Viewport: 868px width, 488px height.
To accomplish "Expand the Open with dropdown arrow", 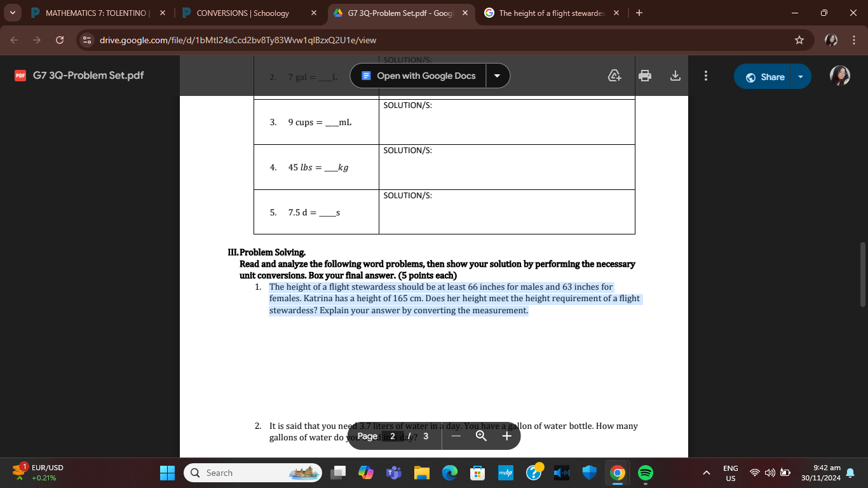I will point(497,76).
